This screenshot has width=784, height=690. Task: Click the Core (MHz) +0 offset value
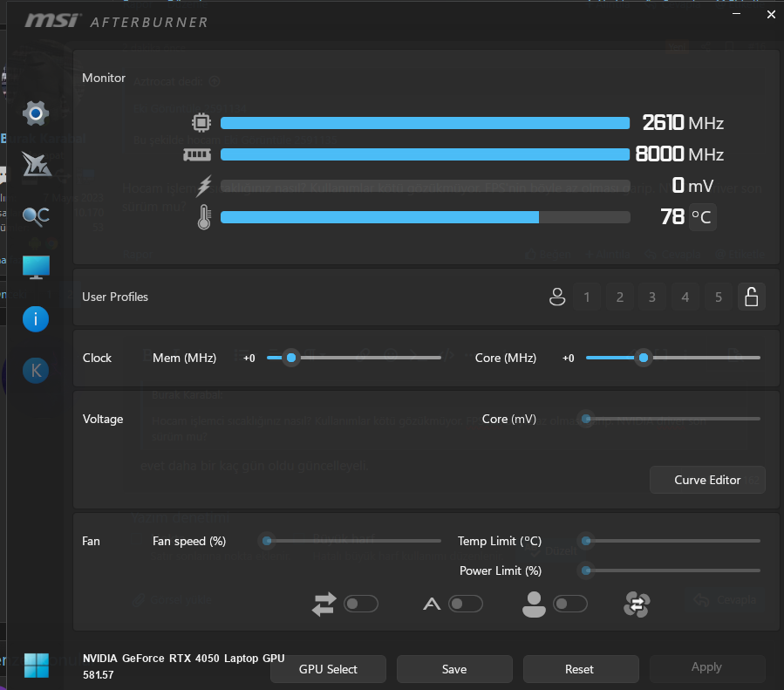[x=568, y=358]
